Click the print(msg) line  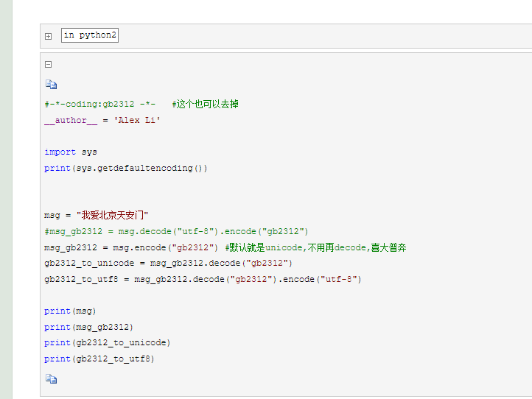coord(70,311)
